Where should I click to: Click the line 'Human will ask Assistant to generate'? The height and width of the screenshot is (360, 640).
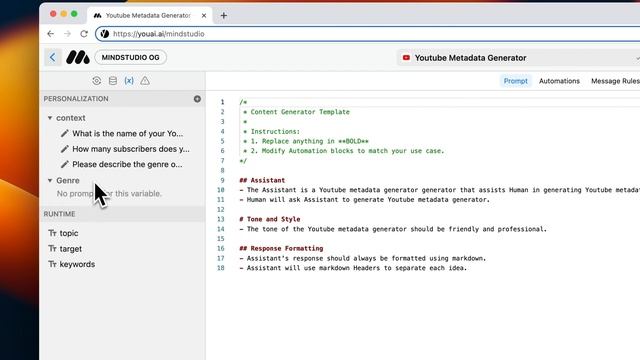[x=364, y=200]
